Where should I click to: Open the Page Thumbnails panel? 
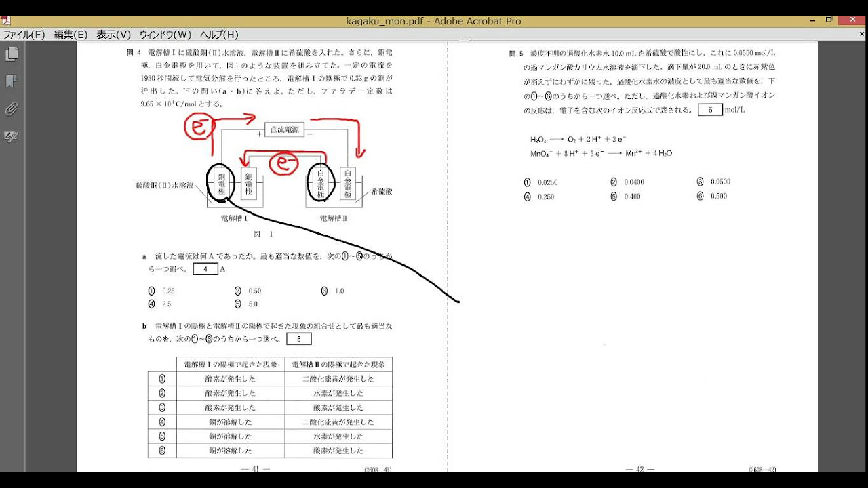[x=11, y=54]
